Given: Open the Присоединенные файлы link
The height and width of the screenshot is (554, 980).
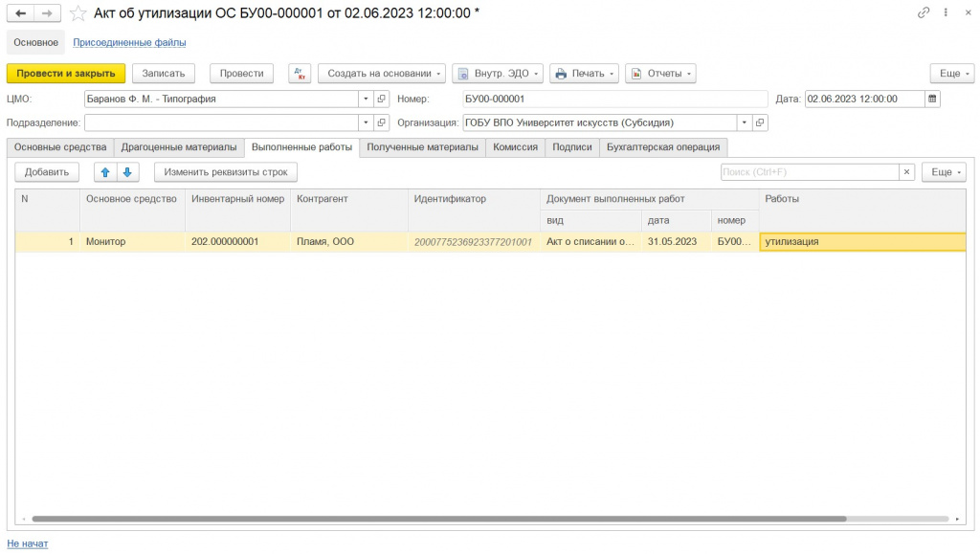Looking at the screenshot, I should pos(129,42).
